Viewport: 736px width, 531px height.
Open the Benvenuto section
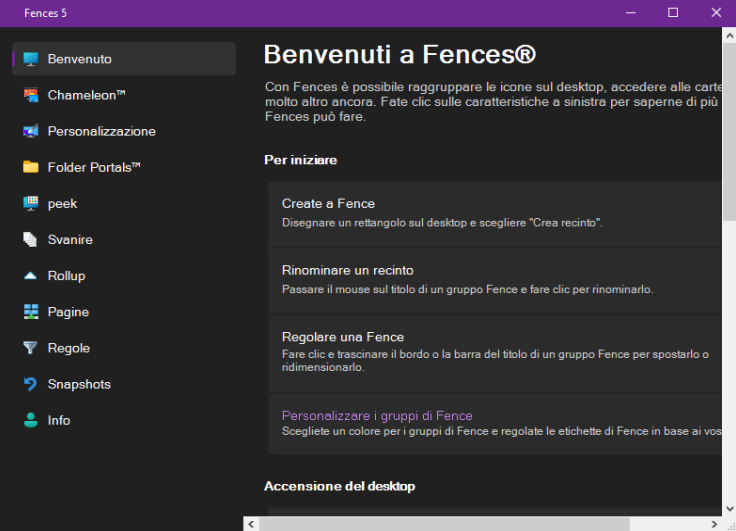coord(124,59)
